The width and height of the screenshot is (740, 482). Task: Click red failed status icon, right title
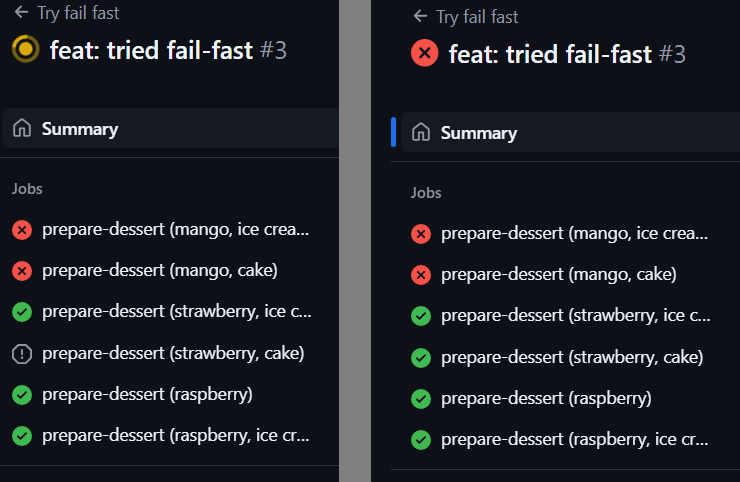pyautogui.click(x=425, y=53)
